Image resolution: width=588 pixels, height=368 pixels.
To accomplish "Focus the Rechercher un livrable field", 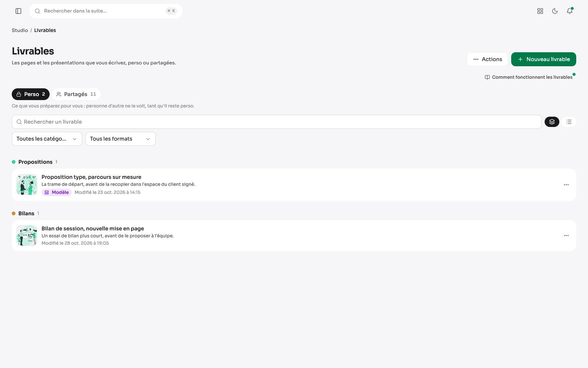I will point(277,122).
